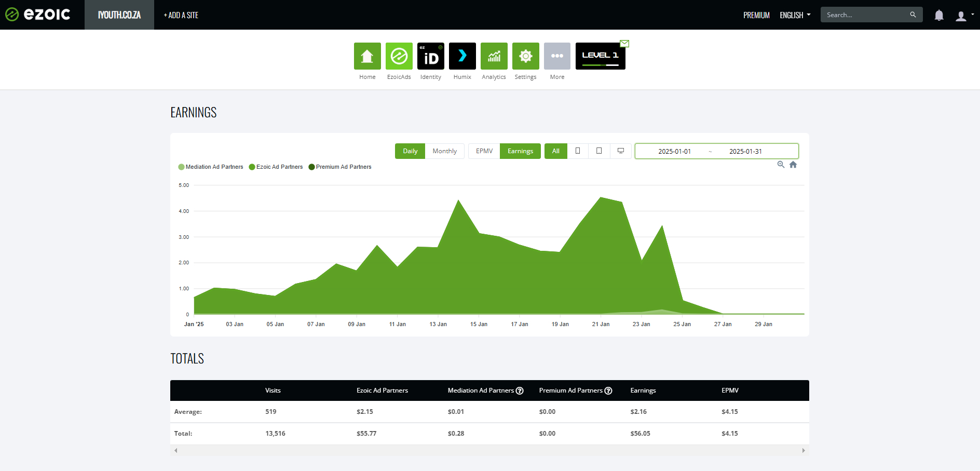Filter chart by tablet device icon
980x471 pixels.
click(x=599, y=151)
